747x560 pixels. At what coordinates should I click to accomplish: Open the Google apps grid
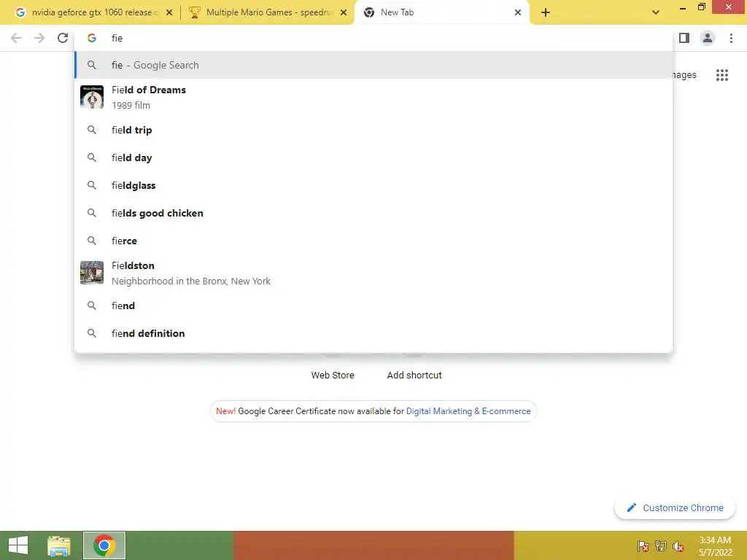pyautogui.click(x=721, y=75)
